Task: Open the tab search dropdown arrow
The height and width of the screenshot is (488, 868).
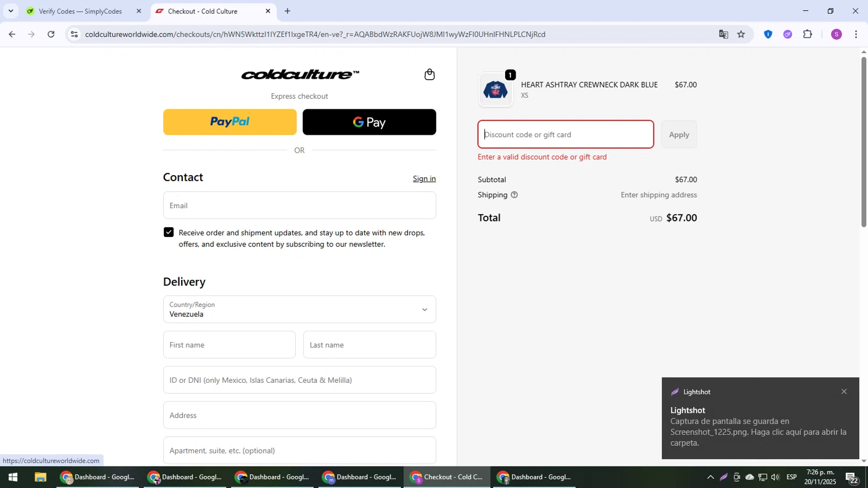Action: tap(10, 11)
